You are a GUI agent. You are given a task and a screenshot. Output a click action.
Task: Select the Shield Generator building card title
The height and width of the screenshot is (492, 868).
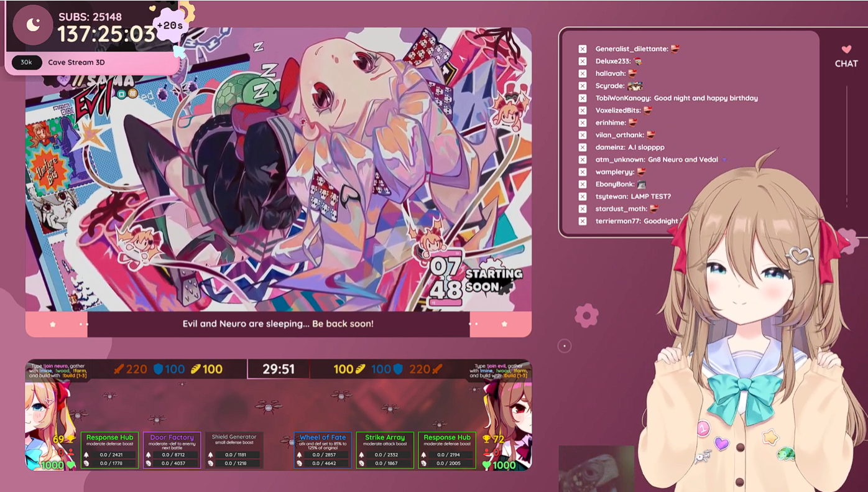234,437
